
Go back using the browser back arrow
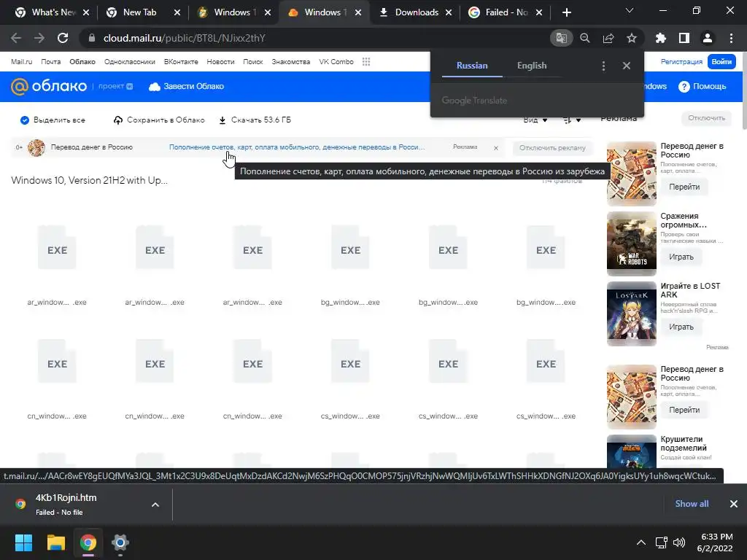coord(16,38)
